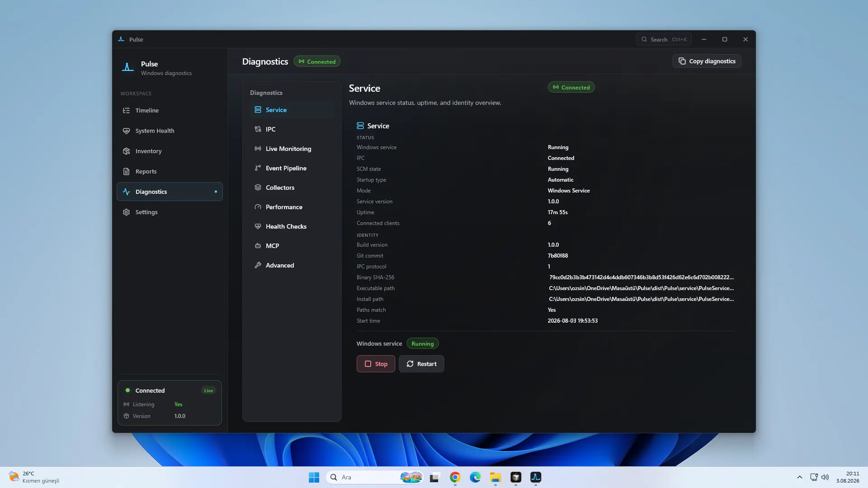
Task: Click the Listening icon in status card
Action: 127,404
